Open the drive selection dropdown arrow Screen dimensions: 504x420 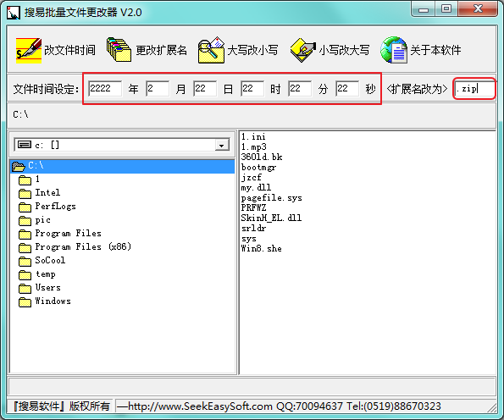(221, 146)
